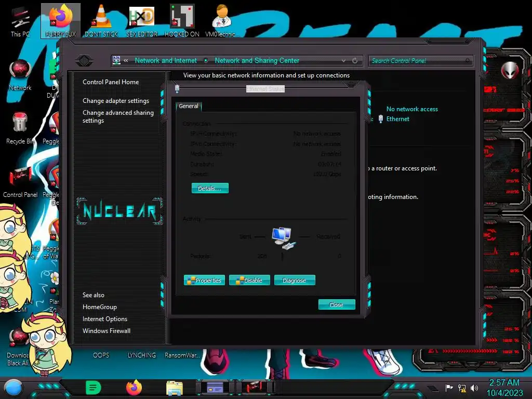532x399 pixels.
Task: Expand the address bar history dropdown
Action: point(343,61)
